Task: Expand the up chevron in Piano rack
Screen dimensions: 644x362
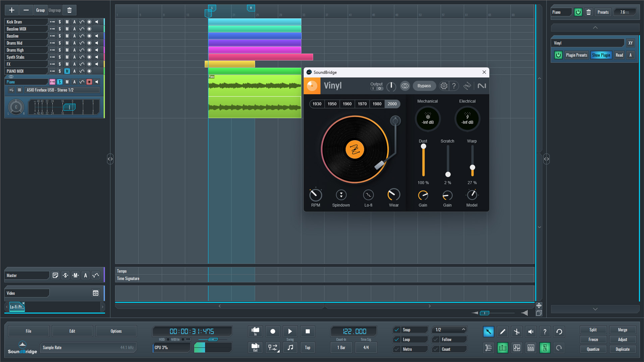Action: click(x=595, y=27)
